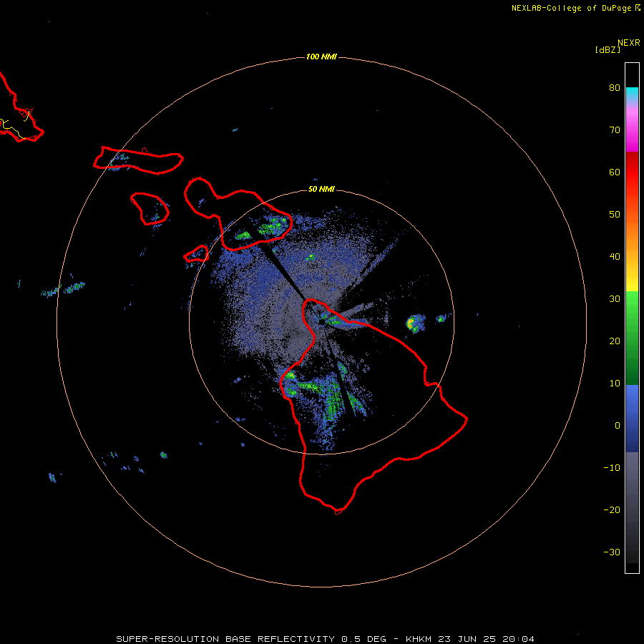Click the NEXR label above the scale

pos(628,43)
